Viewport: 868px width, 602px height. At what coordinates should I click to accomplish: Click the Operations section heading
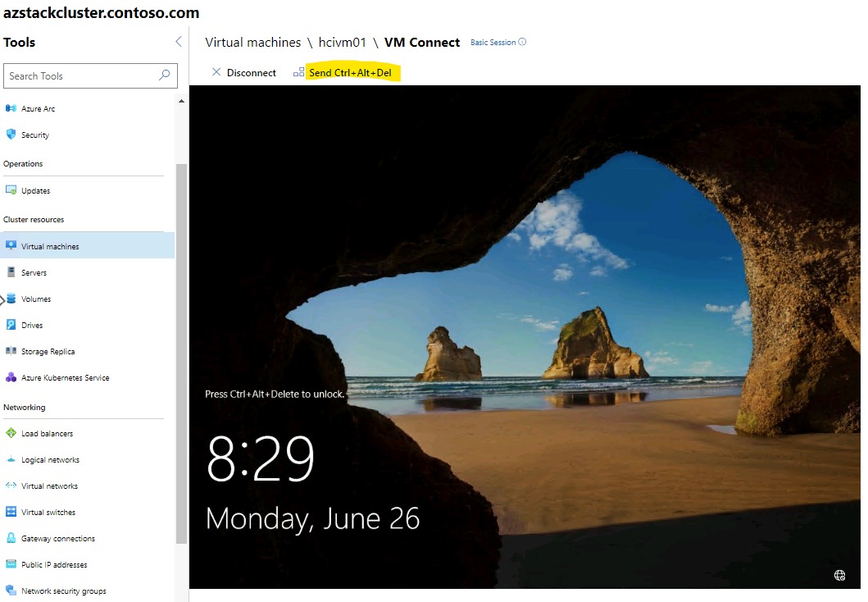(23, 163)
